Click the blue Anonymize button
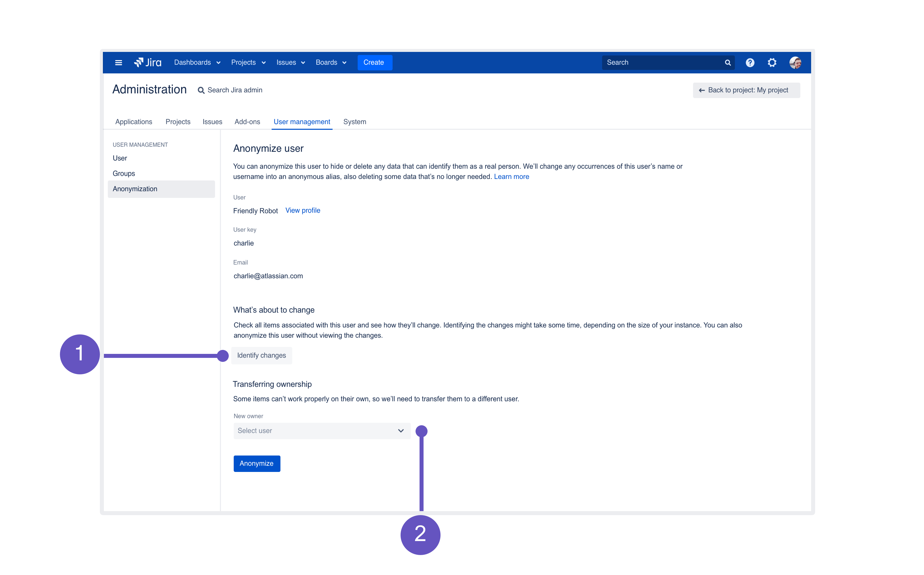924x575 pixels. coord(257,464)
